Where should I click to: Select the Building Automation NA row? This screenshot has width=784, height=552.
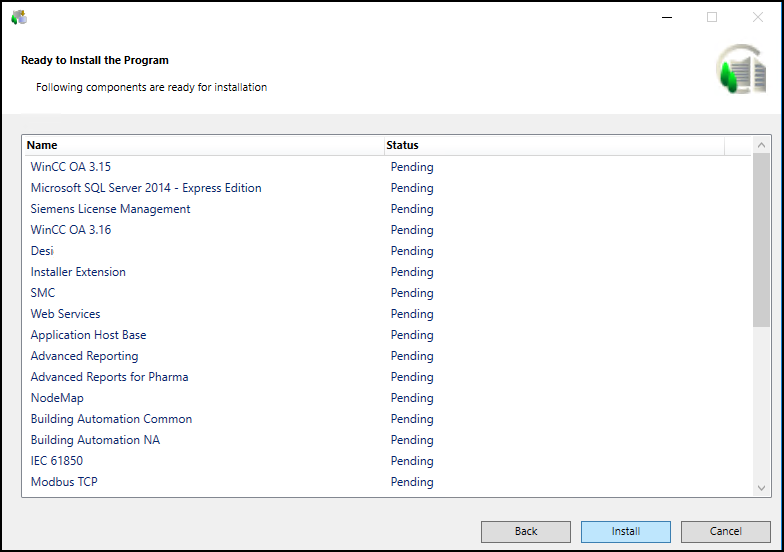point(95,440)
